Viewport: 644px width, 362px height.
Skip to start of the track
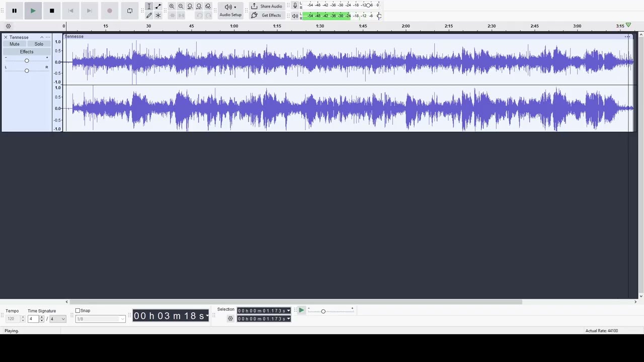click(x=70, y=11)
